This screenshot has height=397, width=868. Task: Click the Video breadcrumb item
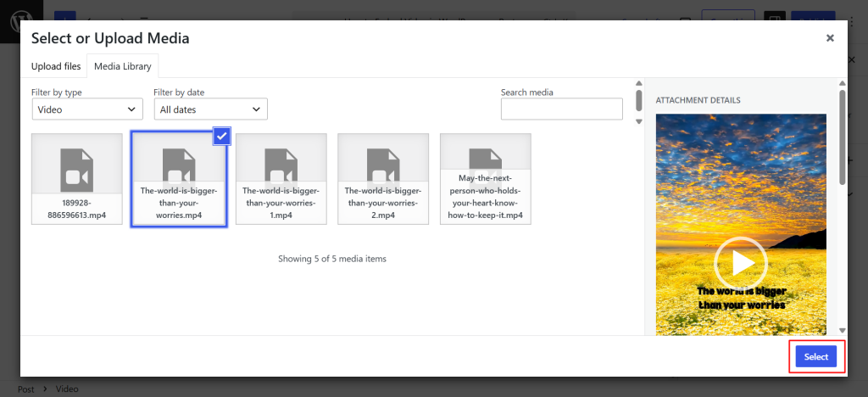[x=67, y=389]
